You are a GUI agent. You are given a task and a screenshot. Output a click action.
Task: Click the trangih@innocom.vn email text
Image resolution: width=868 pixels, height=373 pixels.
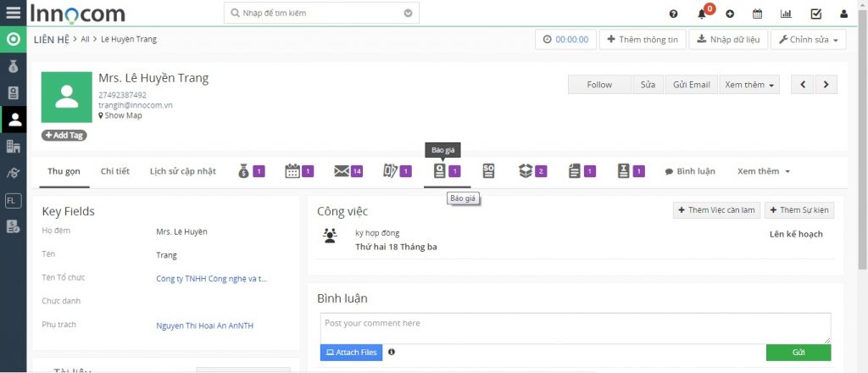(136, 105)
